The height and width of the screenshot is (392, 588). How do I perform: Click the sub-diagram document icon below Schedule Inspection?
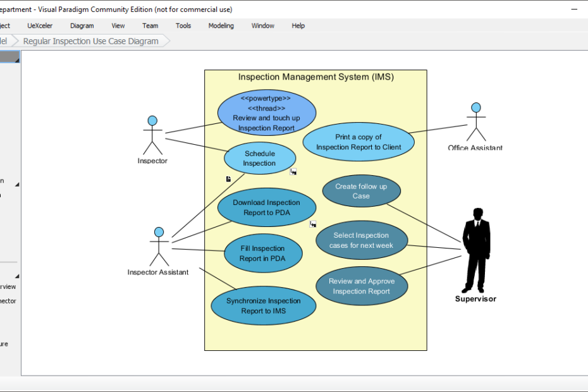coord(228,178)
